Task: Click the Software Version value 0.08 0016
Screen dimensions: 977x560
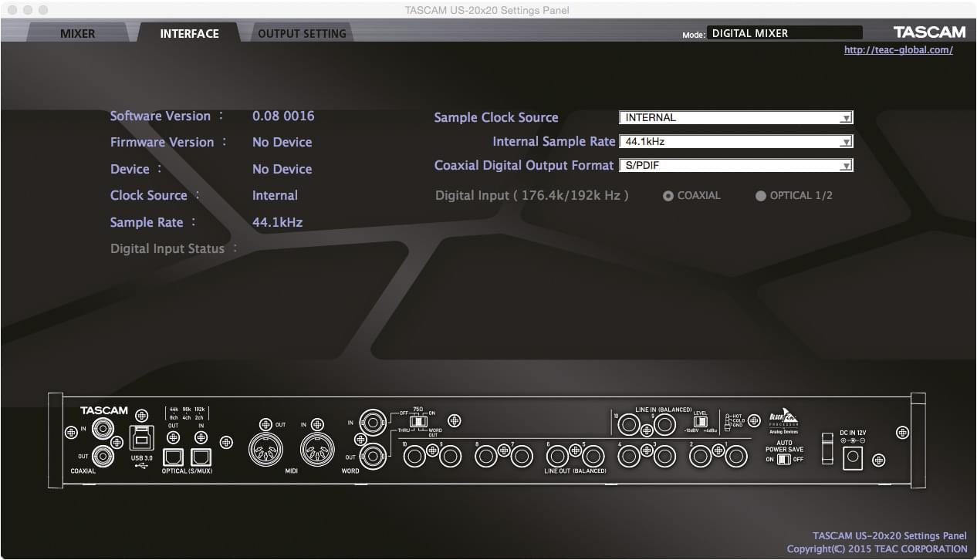Action: pos(283,116)
